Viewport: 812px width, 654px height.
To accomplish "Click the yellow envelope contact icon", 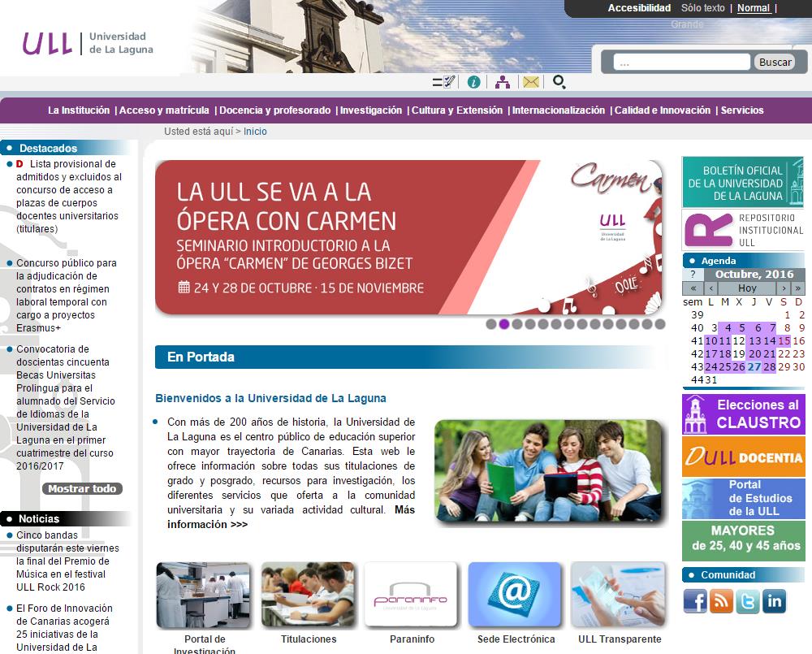I will click(x=531, y=82).
